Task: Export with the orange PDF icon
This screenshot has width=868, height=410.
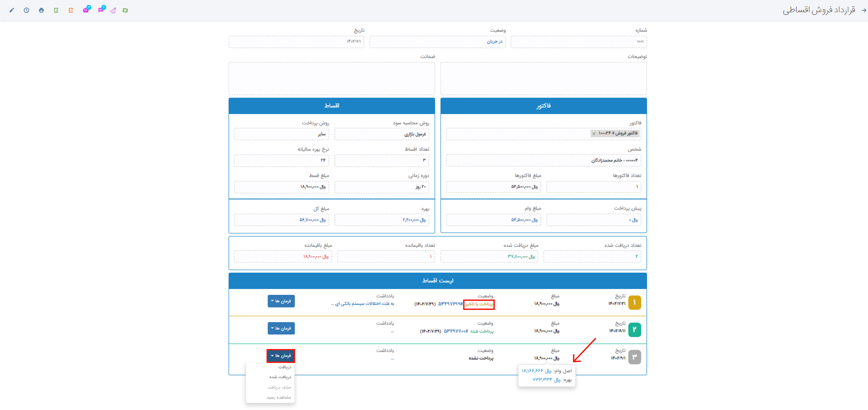Action: point(71,10)
